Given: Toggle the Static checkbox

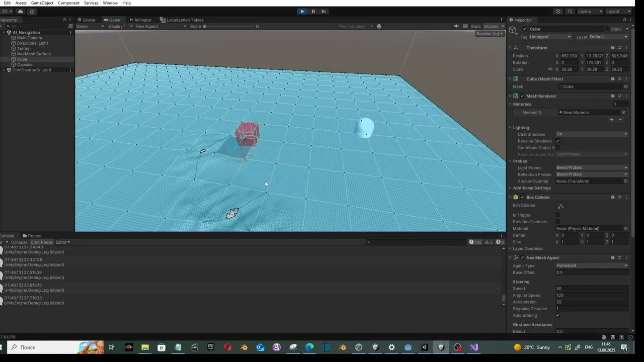Looking at the screenshot, I should 607,29.
